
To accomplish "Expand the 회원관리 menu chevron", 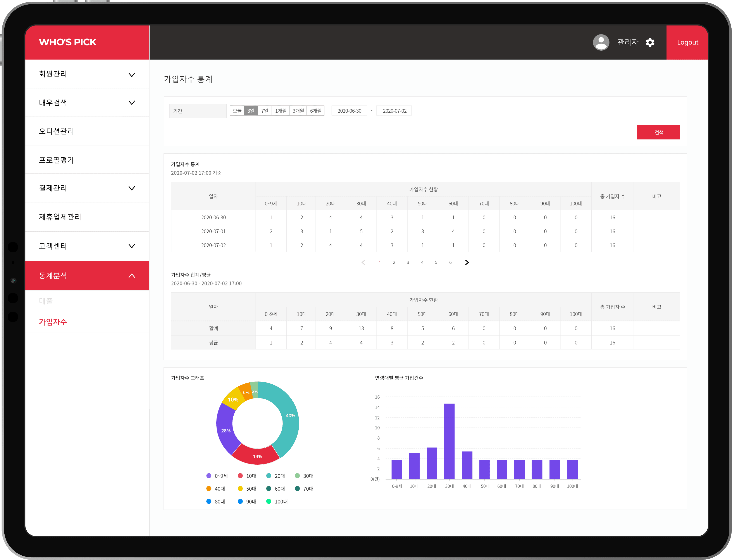I will pyautogui.click(x=132, y=74).
